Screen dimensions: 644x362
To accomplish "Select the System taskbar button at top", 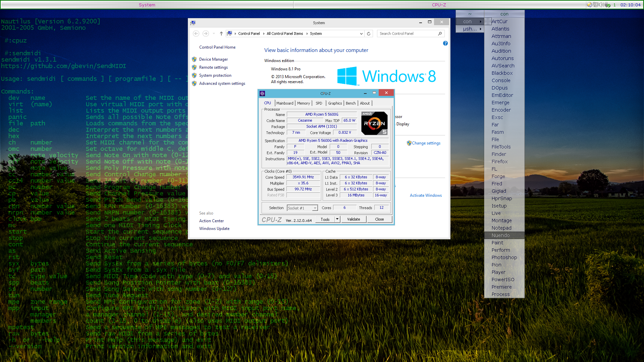I will (x=147, y=5).
